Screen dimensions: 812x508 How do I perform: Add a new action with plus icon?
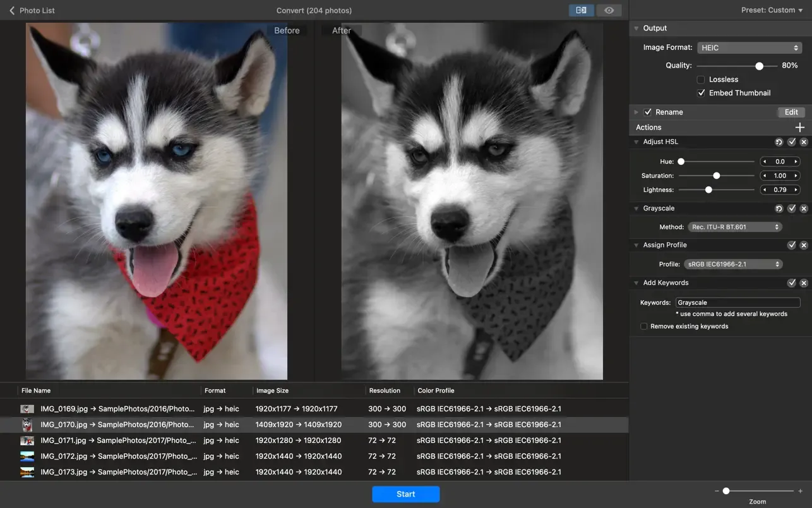(x=800, y=127)
